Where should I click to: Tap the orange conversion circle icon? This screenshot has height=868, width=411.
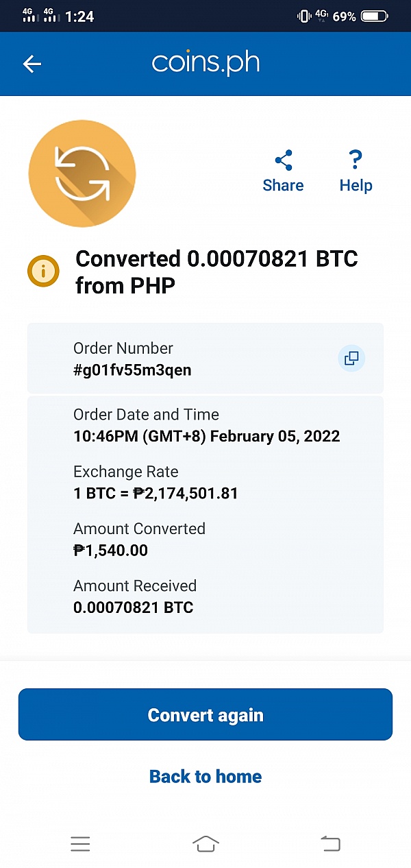tap(82, 173)
